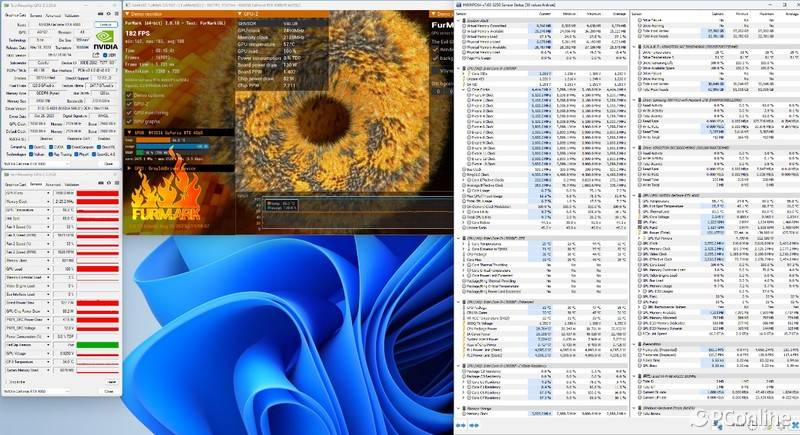
Task: Open Sensors tab in top GPU-Z window
Action: [36, 15]
